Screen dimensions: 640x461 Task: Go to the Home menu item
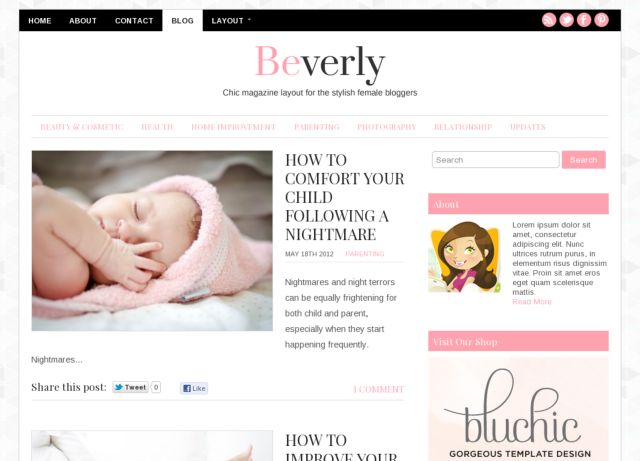(40, 21)
